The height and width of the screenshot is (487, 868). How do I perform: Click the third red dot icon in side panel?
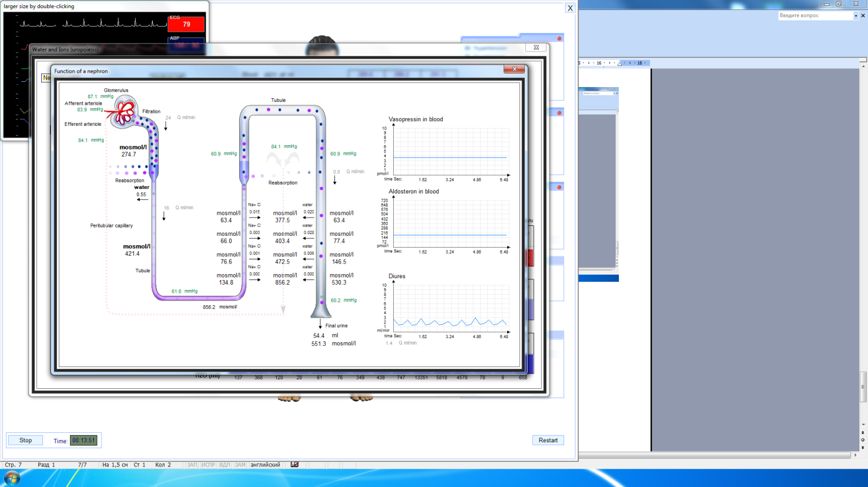coord(559,187)
